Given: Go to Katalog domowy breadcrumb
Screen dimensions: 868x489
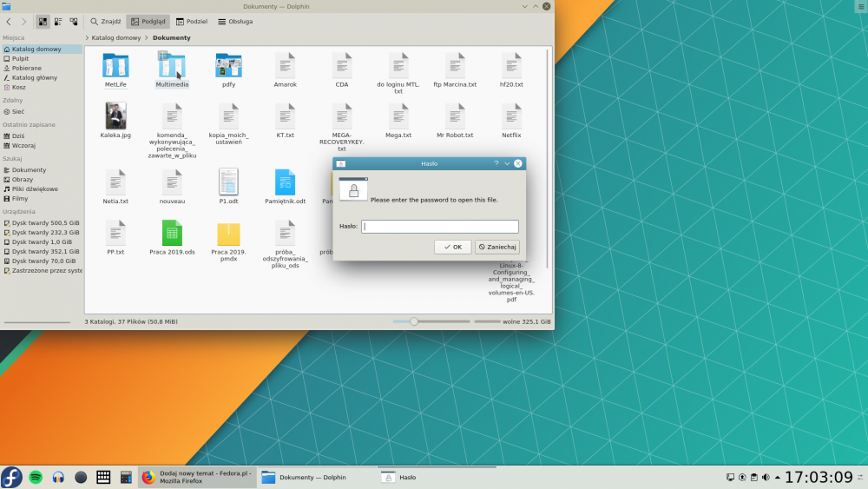Looking at the screenshot, I should pos(115,37).
